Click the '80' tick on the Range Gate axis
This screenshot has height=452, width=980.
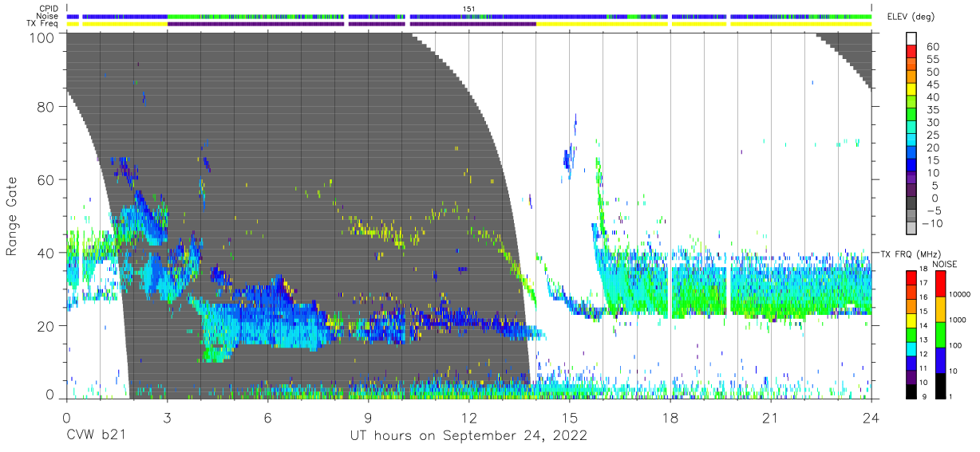[x=45, y=107]
